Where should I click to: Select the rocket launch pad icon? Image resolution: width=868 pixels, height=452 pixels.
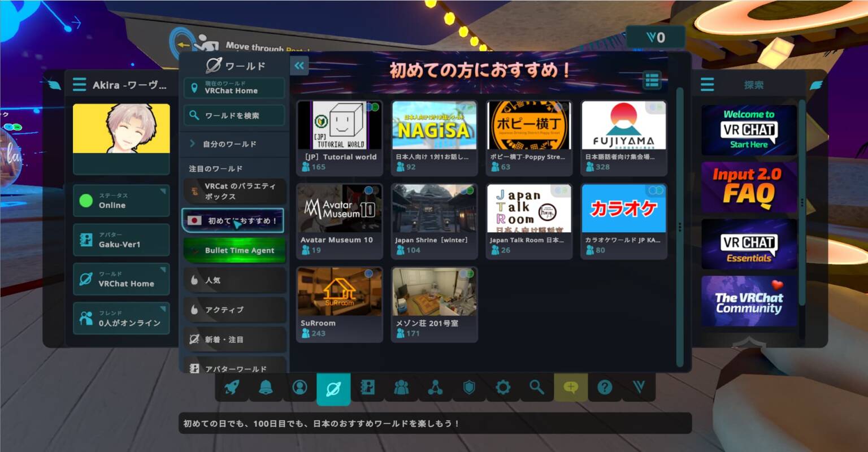[232, 388]
